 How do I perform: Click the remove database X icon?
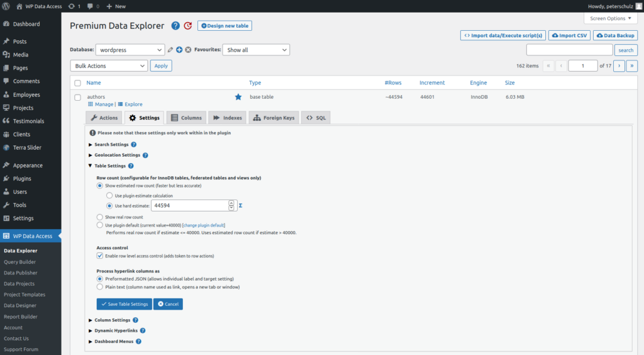[188, 50]
